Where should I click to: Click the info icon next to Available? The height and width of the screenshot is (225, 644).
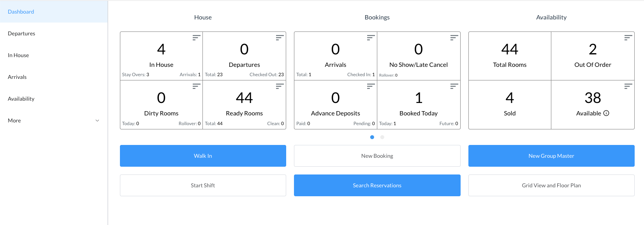coord(606,113)
